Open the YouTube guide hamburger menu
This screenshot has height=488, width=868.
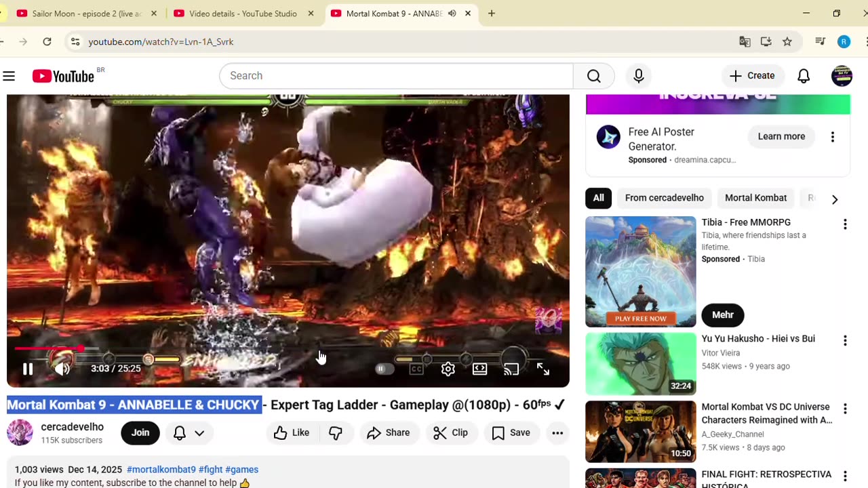click(x=9, y=76)
